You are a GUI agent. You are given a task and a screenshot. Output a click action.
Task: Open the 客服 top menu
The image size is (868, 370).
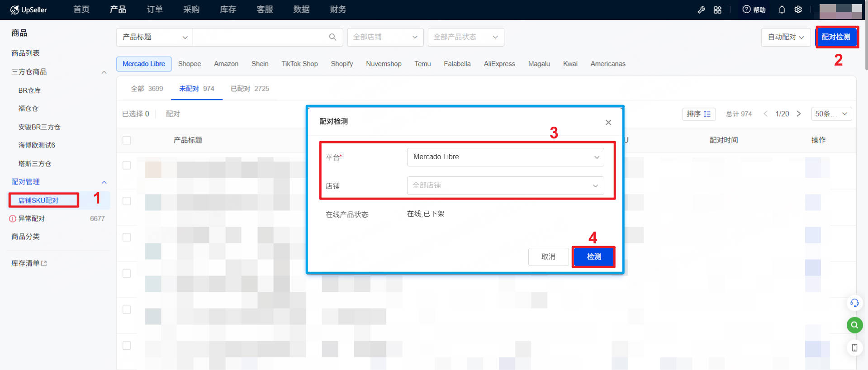[x=265, y=9]
